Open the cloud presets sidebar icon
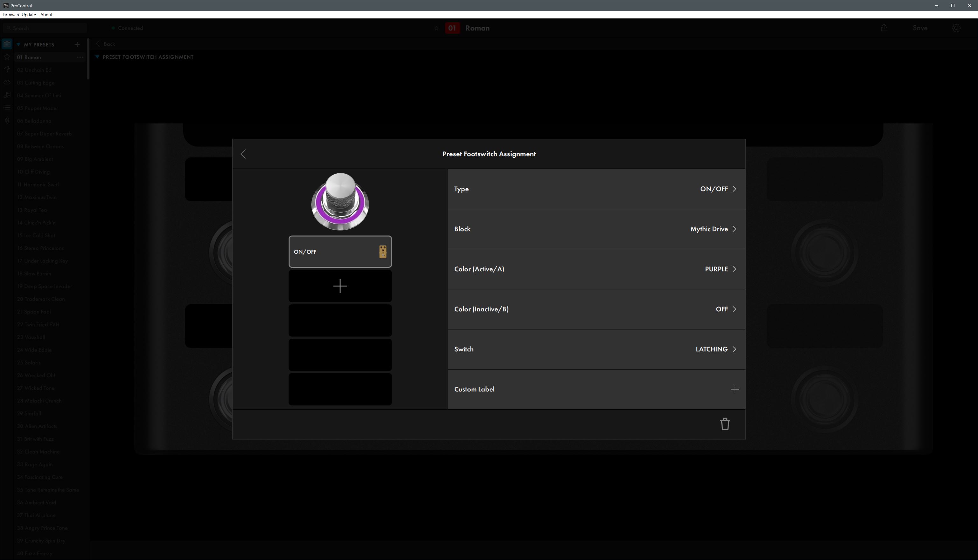Image resolution: width=978 pixels, height=560 pixels. [7, 82]
